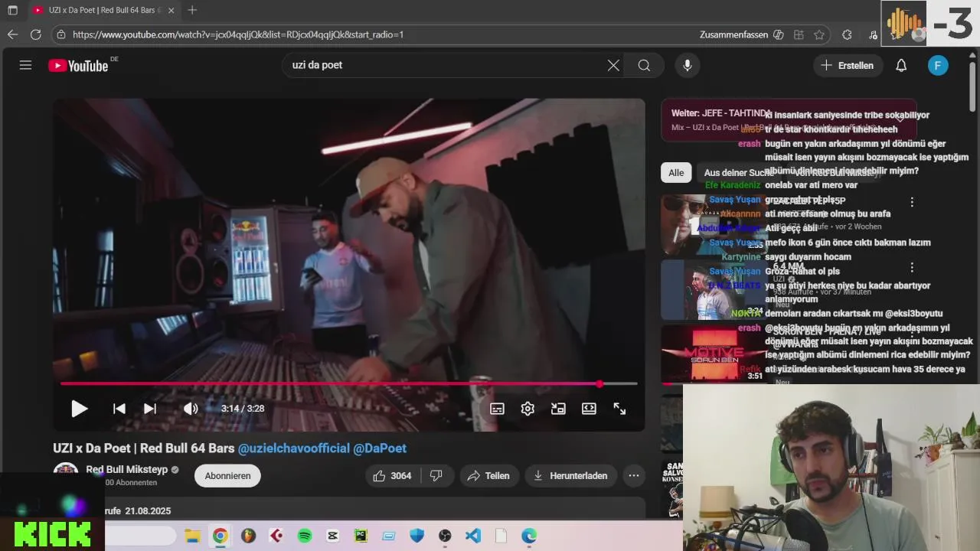Image resolution: width=980 pixels, height=551 pixels.
Task: Open options for the second suggested video
Action: [x=912, y=268]
